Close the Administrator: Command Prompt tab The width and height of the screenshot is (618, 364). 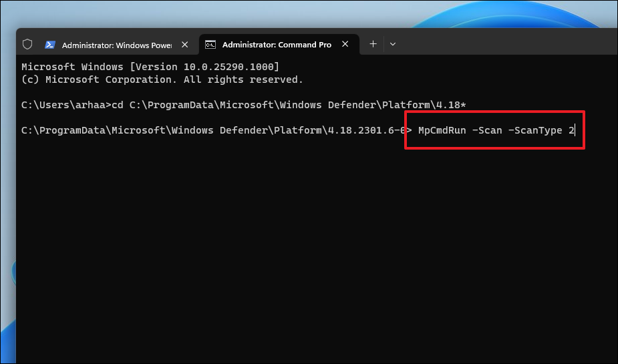click(345, 44)
